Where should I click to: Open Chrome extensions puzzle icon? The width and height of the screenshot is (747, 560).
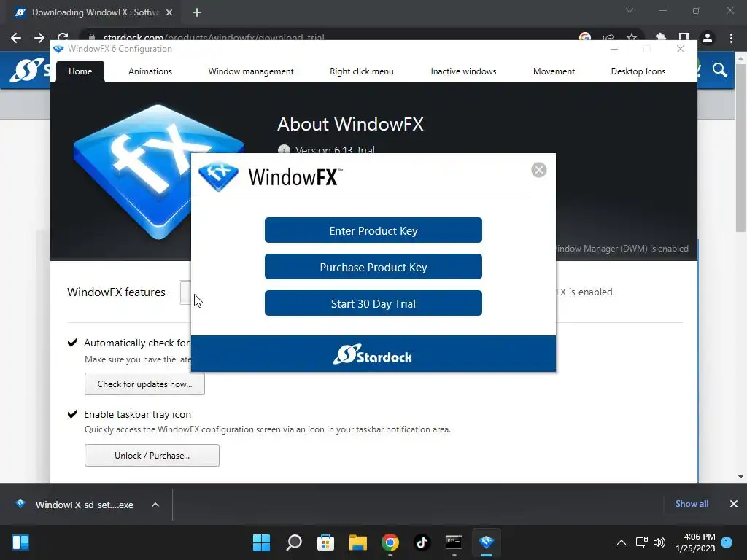tap(660, 37)
